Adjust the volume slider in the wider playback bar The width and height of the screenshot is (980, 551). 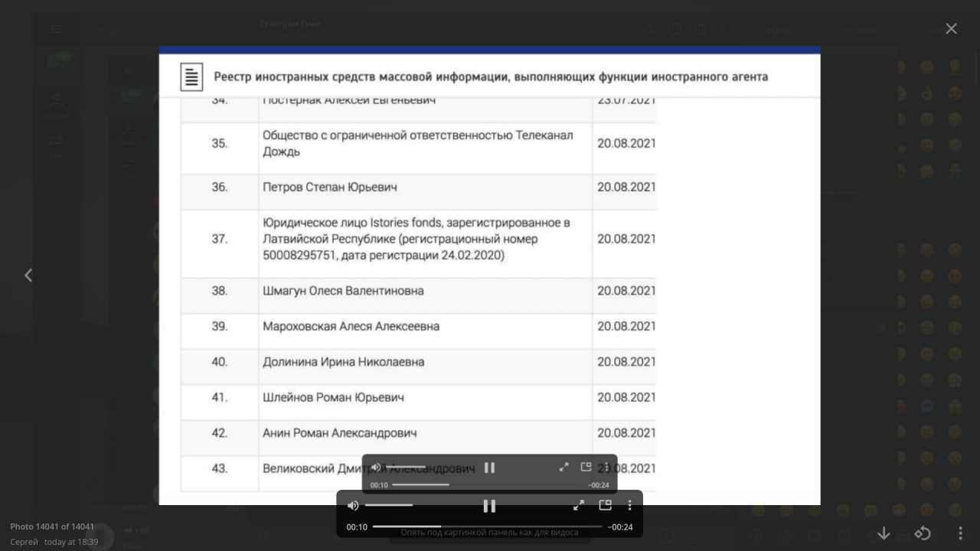(x=389, y=505)
